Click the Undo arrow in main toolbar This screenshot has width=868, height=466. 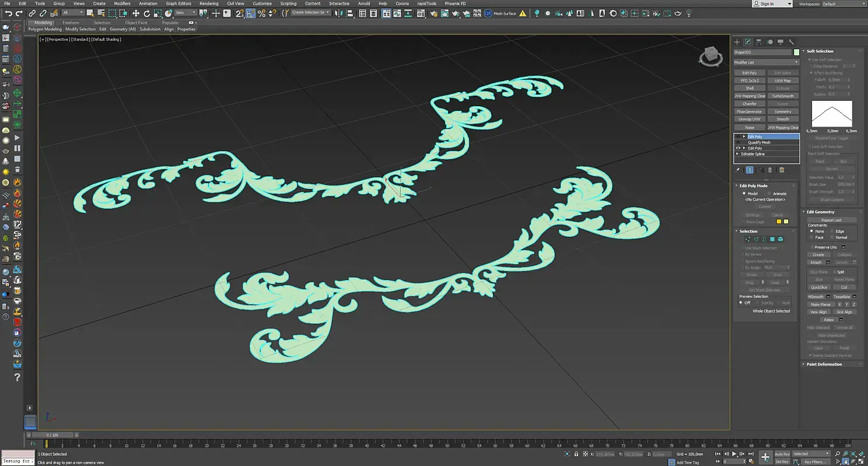click(8, 13)
